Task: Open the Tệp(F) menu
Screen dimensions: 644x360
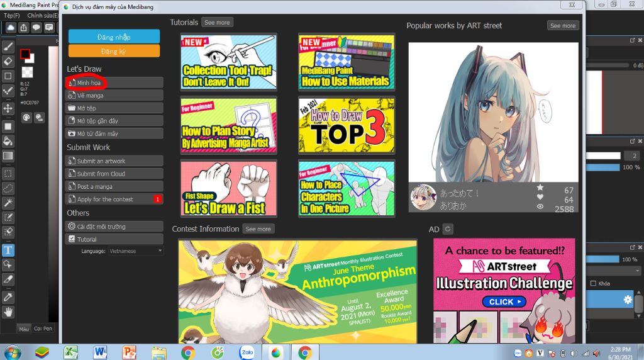Action: tap(11, 15)
